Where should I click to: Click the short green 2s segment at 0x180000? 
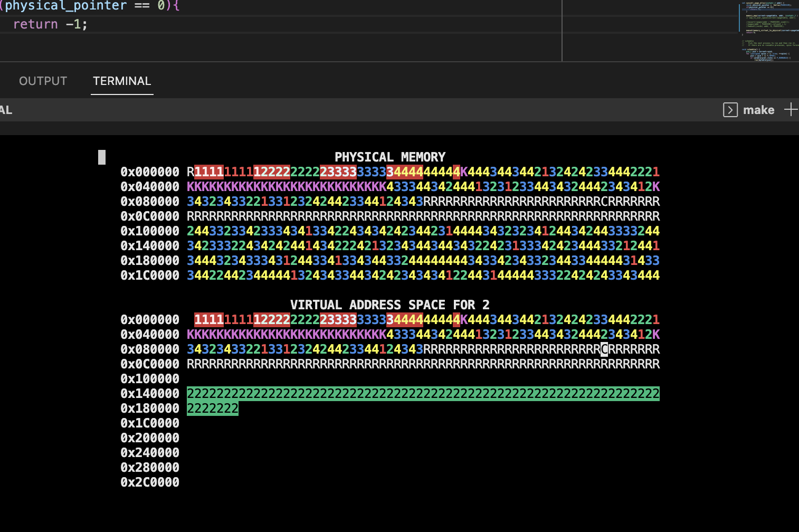pyautogui.click(x=213, y=408)
